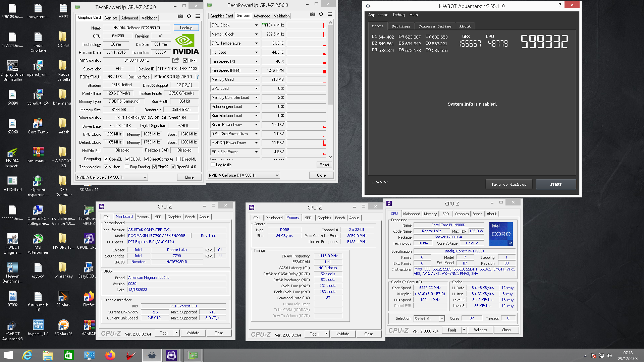This screenshot has width=644, height=362.
Task: Enable Log to file checkbox
Action: pyautogui.click(x=213, y=165)
